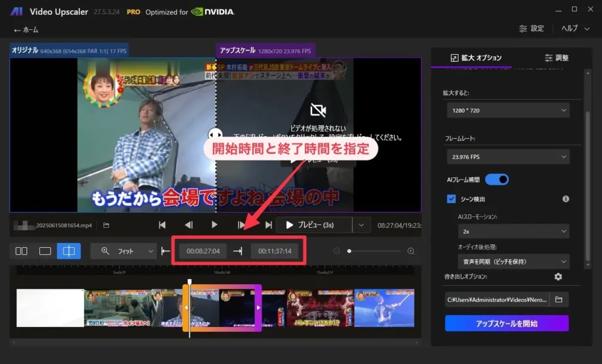The image size is (602, 364).
Task: Uncheck the シーン検出 checkbox
Action: (451, 199)
